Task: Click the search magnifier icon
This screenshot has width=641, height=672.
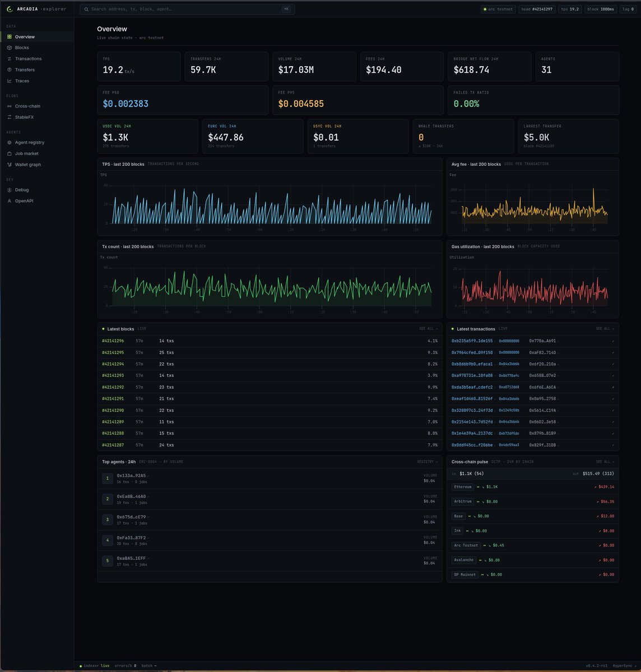Action: coord(86,9)
